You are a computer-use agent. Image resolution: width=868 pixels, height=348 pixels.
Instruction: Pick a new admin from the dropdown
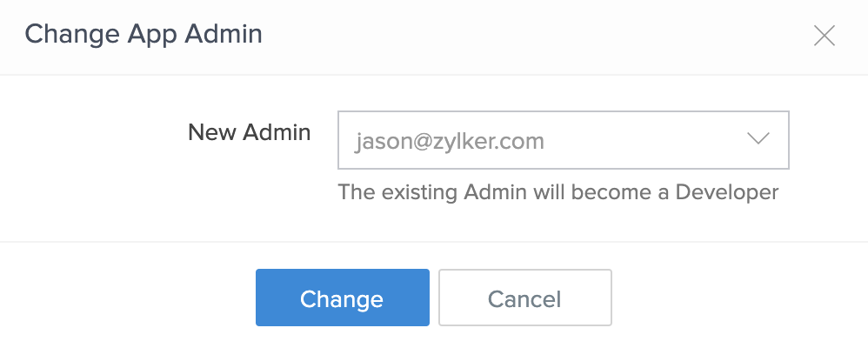click(563, 139)
